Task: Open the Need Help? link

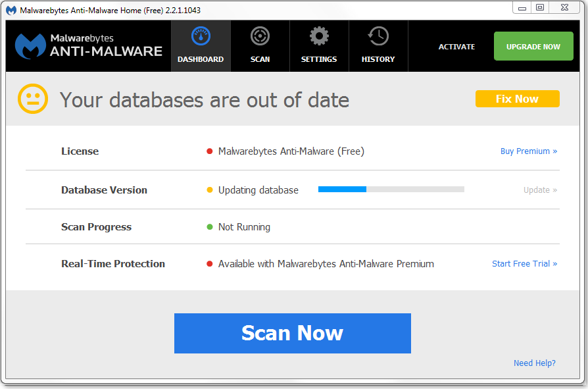Action: 534,363
